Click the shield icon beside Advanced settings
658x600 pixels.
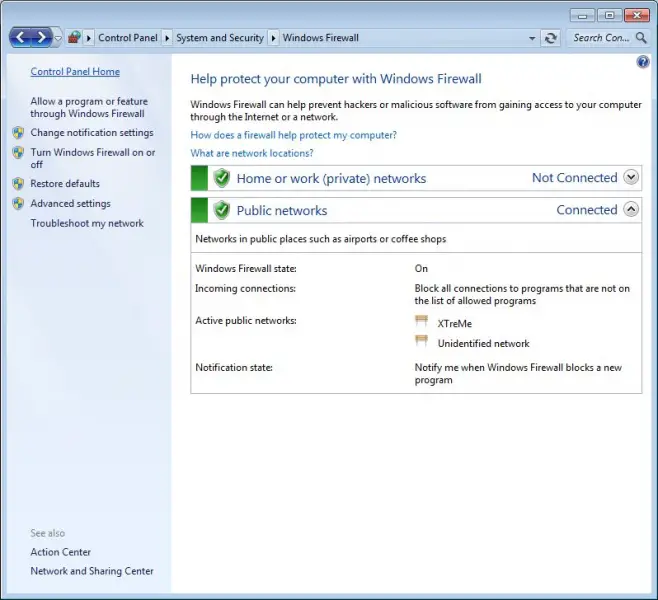pyautogui.click(x=18, y=203)
